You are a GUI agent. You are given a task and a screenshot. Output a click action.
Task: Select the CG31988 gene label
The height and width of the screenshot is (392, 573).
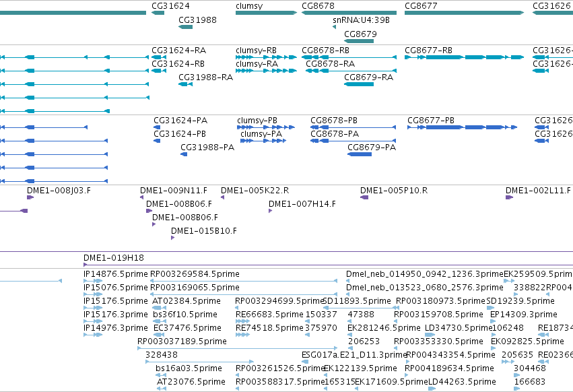(197, 20)
